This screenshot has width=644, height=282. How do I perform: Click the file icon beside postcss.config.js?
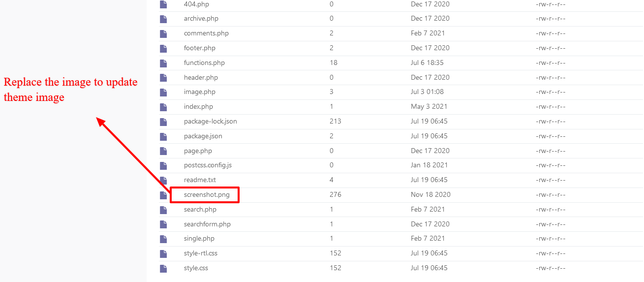163,165
